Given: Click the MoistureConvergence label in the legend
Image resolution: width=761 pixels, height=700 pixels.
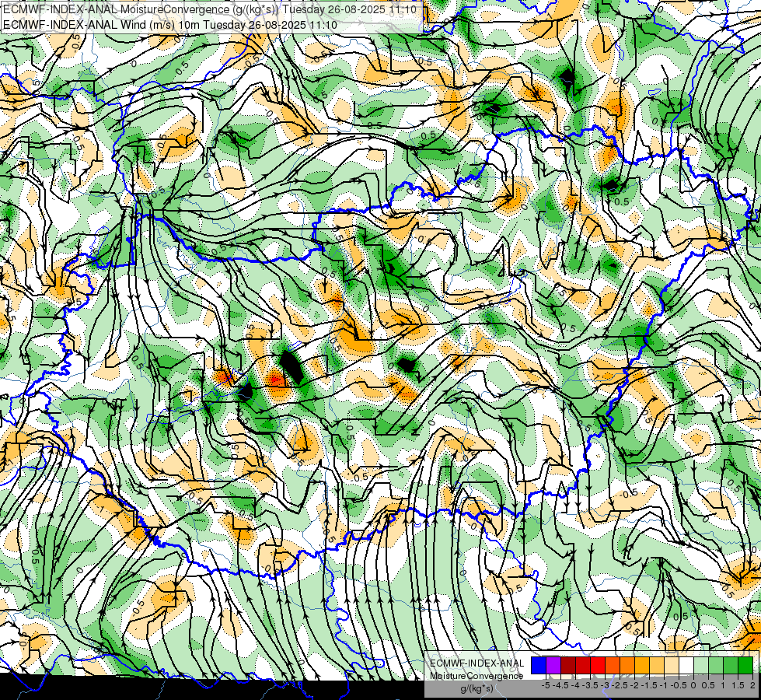Looking at the screenshot, I should (476, 676).
